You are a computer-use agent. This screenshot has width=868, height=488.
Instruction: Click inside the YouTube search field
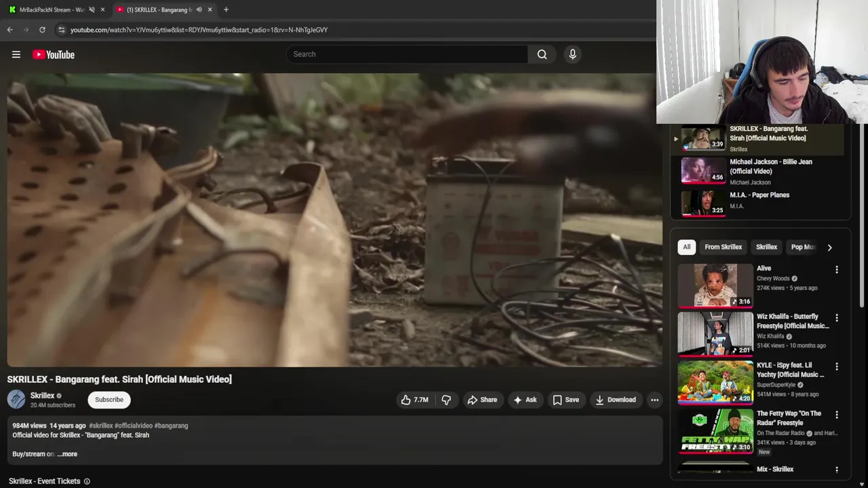407,54
